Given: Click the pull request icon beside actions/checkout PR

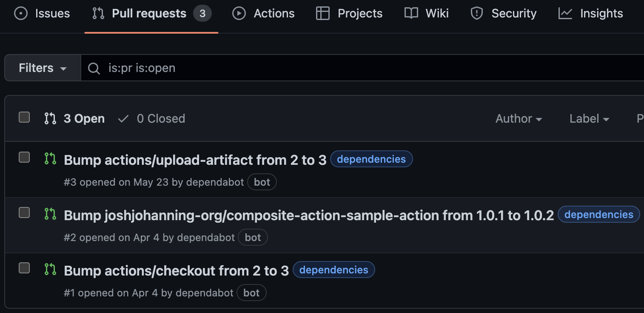Looking at the screenshot, I should coord(50,270).
